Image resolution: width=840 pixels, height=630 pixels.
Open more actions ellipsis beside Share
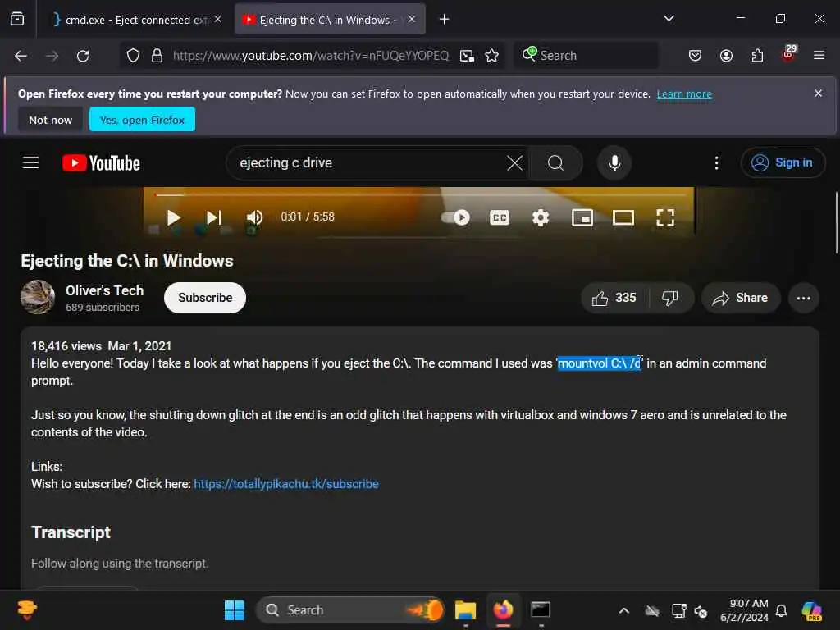(803, 298)
